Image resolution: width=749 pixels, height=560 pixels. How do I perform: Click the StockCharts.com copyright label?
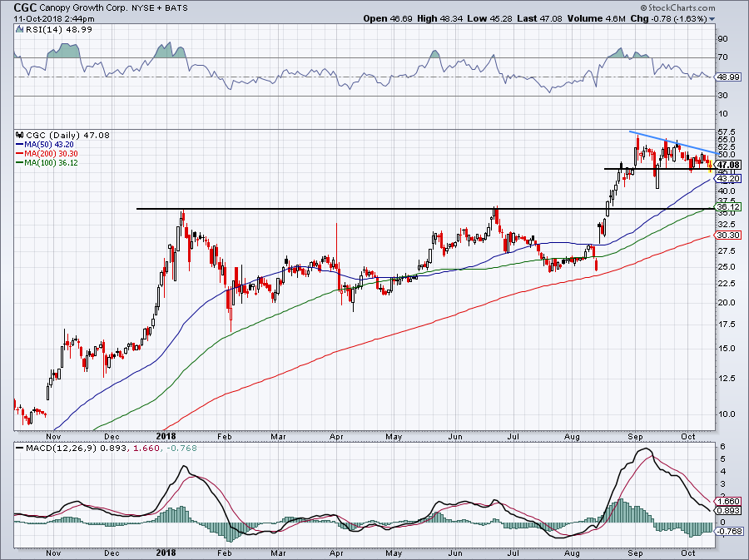point(677,7)
